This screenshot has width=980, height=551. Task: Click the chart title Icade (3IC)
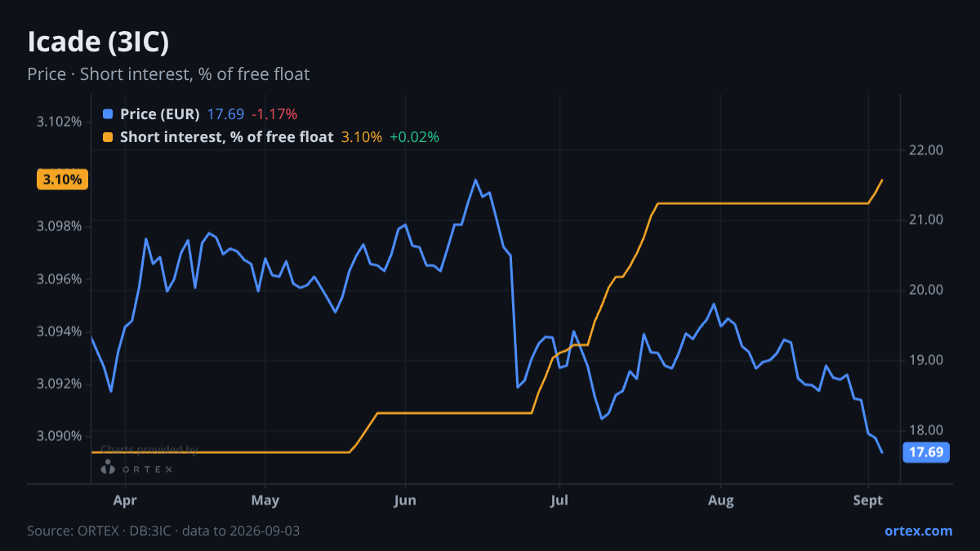[98, 41]
